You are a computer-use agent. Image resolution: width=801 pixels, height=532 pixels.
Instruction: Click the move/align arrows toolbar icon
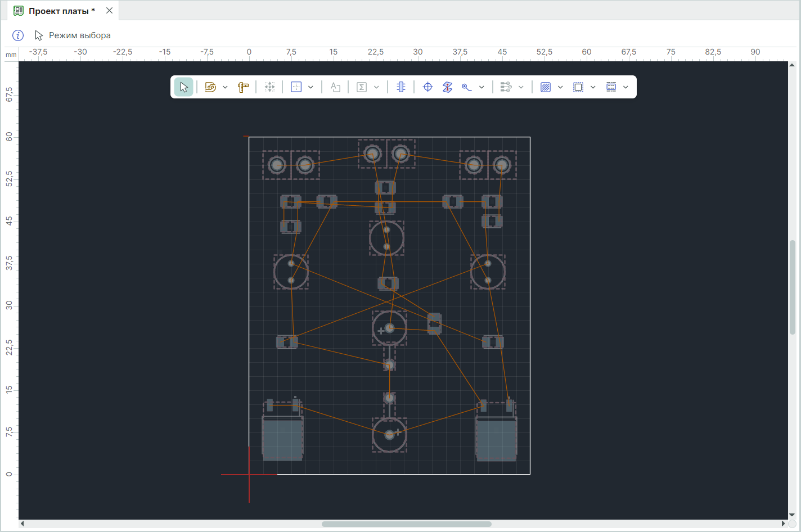pyautogui.click(x=270, y=87)
